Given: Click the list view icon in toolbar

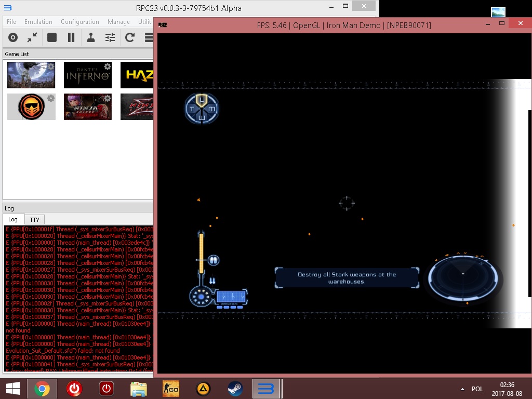Looking at the screenshot, I should coord(149,37).
